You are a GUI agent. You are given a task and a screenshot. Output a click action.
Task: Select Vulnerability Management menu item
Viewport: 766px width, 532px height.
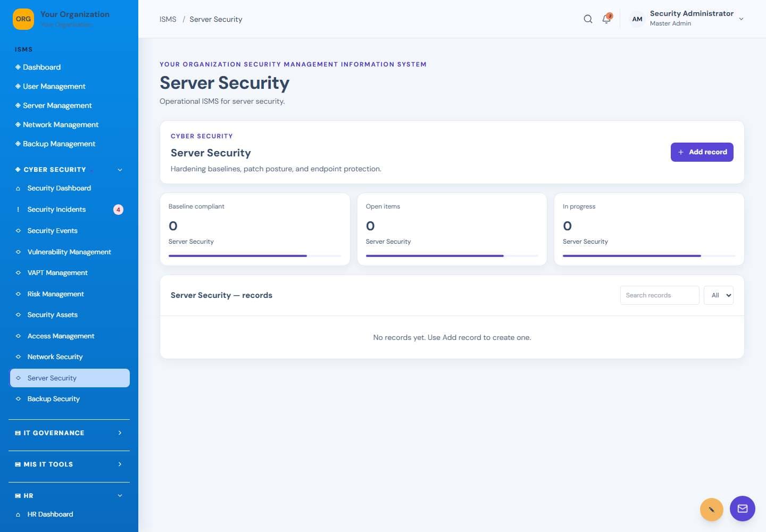[x=69, y=252]
